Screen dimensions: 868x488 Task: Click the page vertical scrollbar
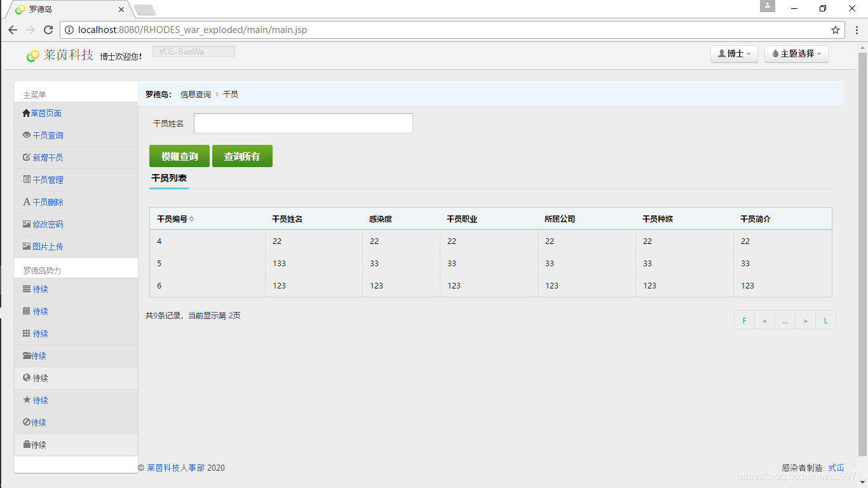[x=862, y=254]
